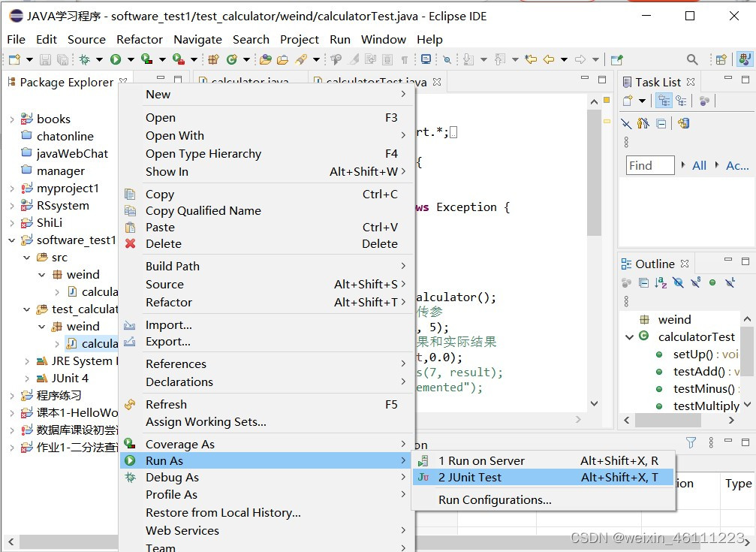Toggle Scheduled presentation in Task List
This screenshot has width=756, height=552.
pos(681,101)
